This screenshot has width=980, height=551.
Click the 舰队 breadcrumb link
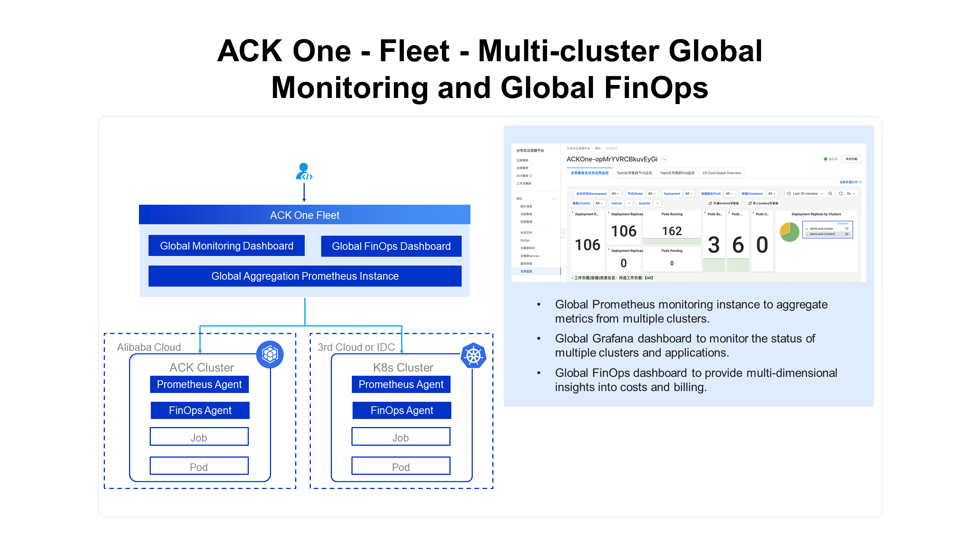tap(598, 148)
